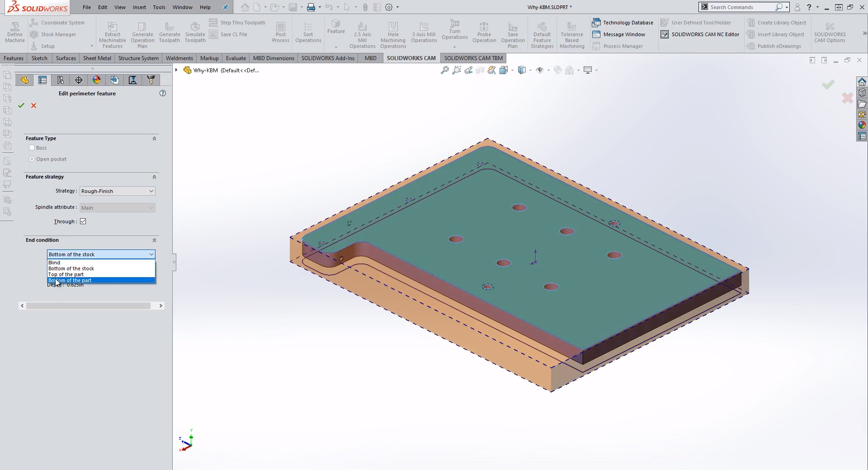Click the Zoom to Fit icon
The width and height of the screenshot is (868, 470).
pos(445,70)
